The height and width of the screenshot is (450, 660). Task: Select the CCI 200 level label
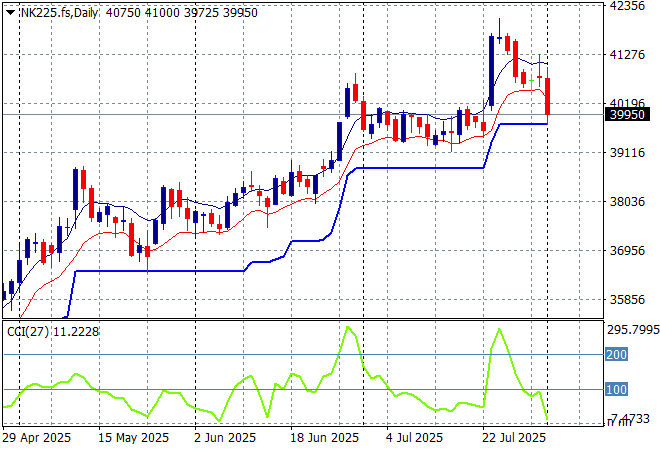[x=616, y=354]
